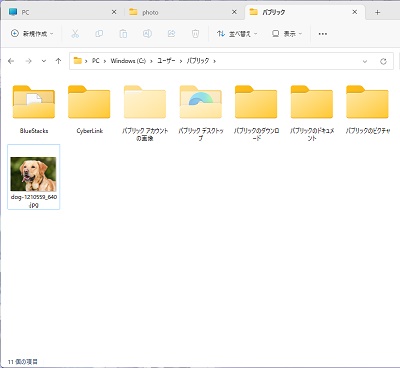Click the Delete trash icon
Viewport: 400px width, 368px height.
pyautogui.click(x=195, y=34)
